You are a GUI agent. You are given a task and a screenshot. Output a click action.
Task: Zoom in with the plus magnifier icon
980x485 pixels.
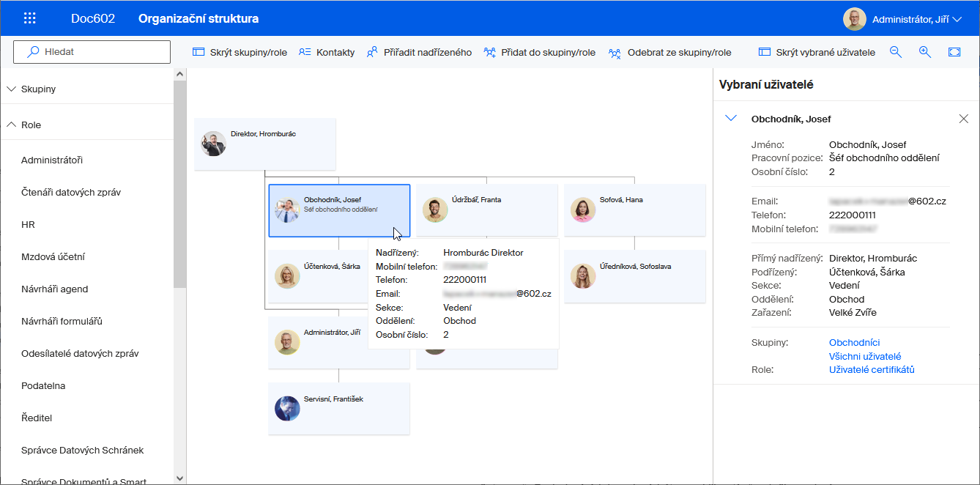925,52
